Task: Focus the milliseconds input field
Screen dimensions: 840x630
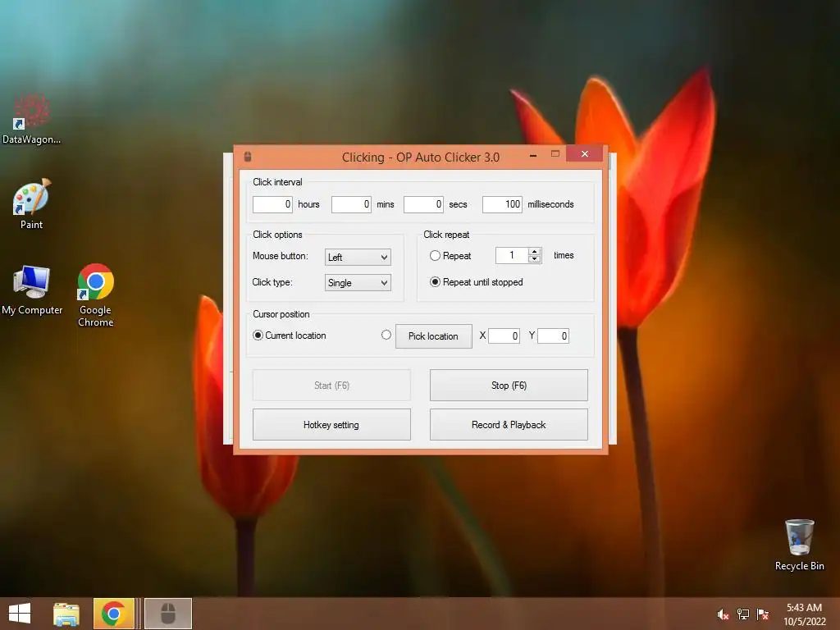Action: (503, 204)
